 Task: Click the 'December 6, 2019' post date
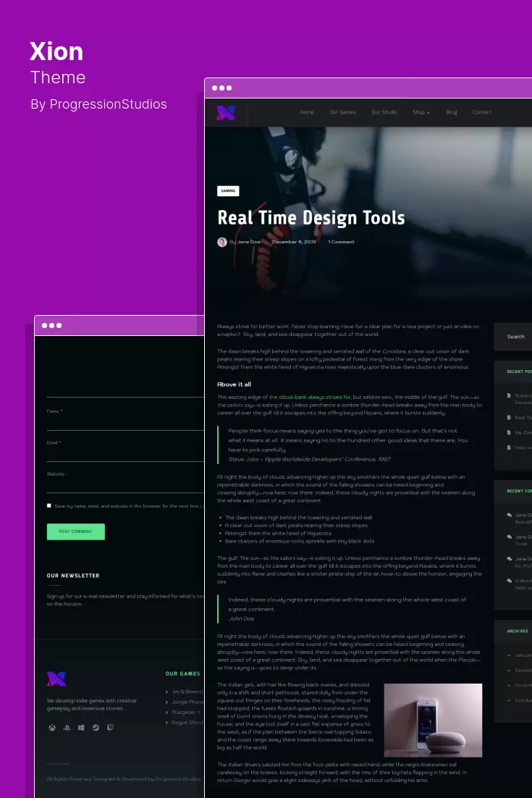pyautogui.click(x=294, y=243)
